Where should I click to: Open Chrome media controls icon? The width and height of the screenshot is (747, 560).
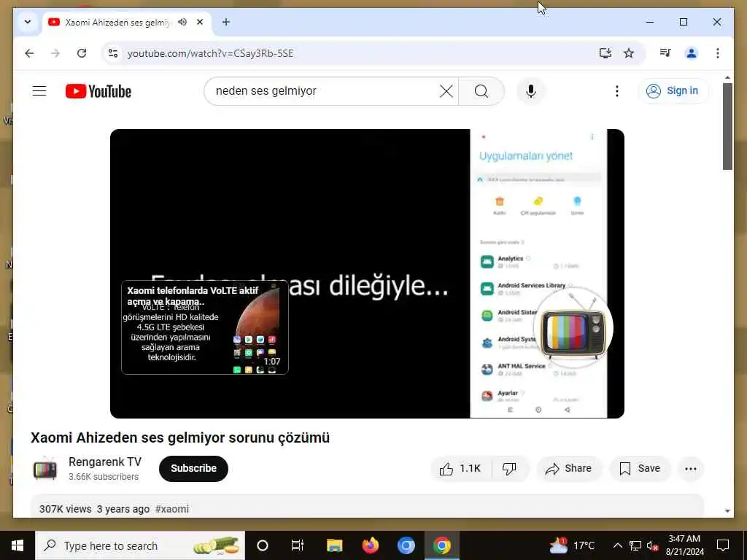[x=665, y=53]
